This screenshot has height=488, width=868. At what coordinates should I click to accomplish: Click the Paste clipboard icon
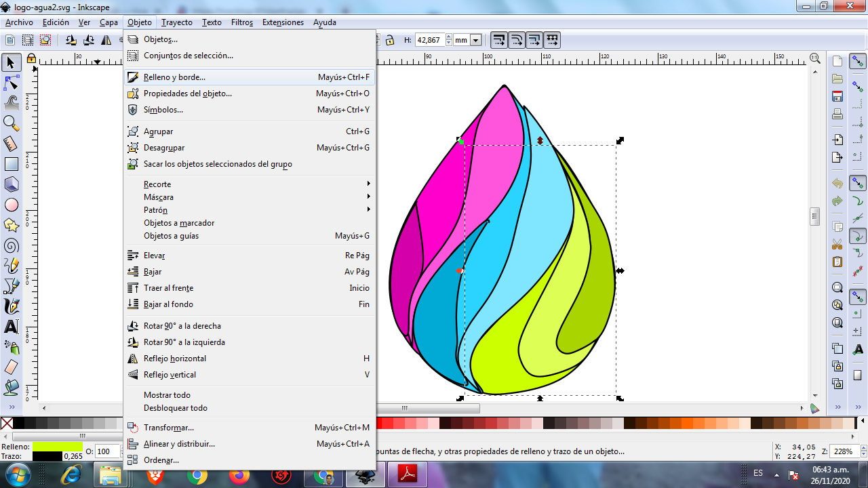(x=837, y=262)
